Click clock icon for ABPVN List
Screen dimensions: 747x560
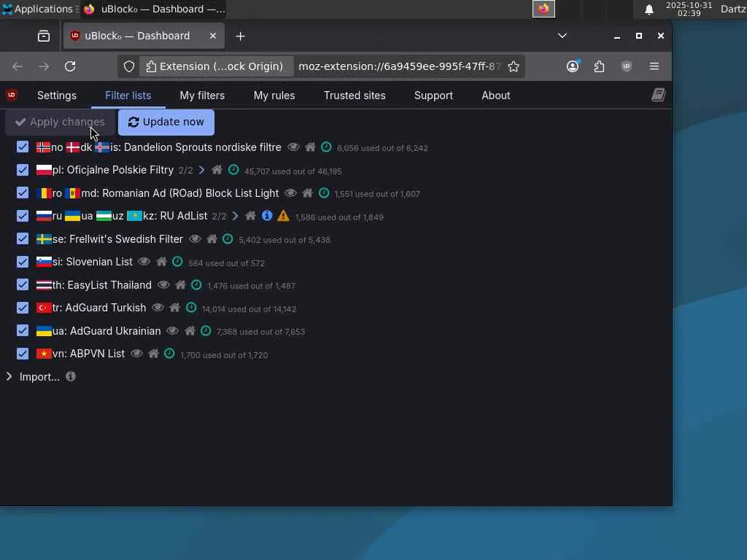click(x=169, y=354)
